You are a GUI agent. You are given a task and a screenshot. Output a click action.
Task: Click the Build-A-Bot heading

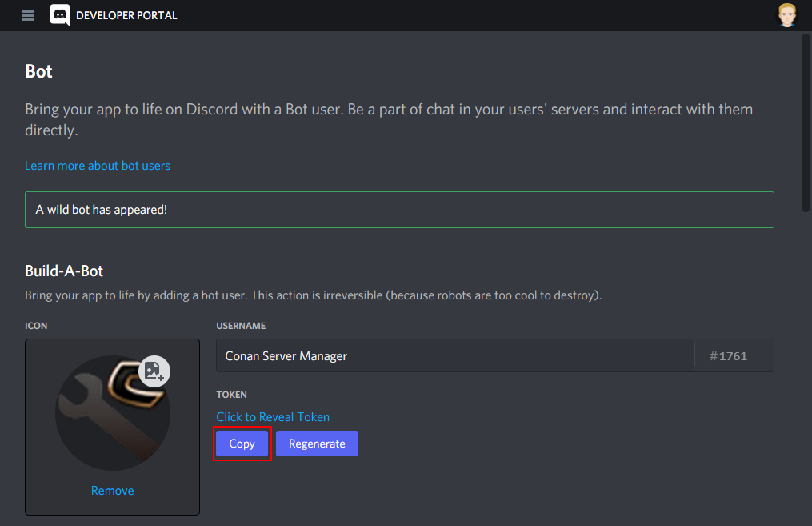(x=64, y=271)
